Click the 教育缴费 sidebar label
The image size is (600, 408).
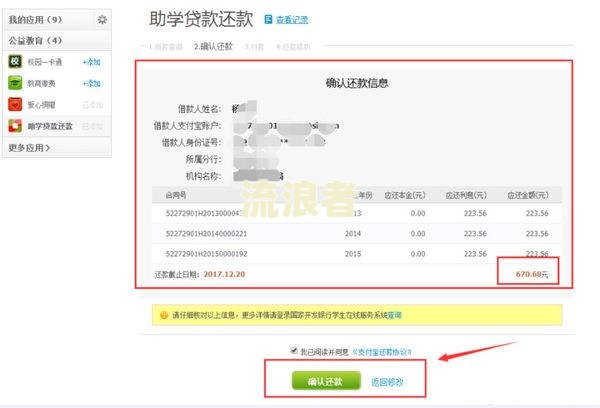pyautogui.click(x=41, y=83)
